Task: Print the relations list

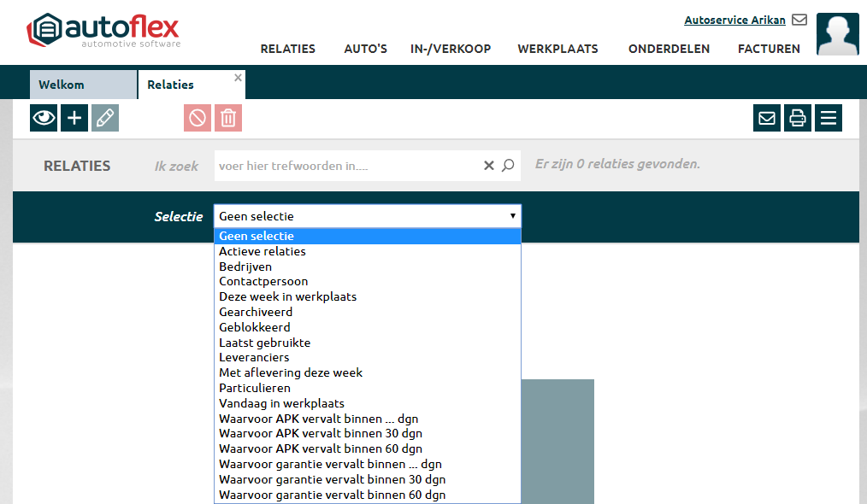Action: coord(798,118)
